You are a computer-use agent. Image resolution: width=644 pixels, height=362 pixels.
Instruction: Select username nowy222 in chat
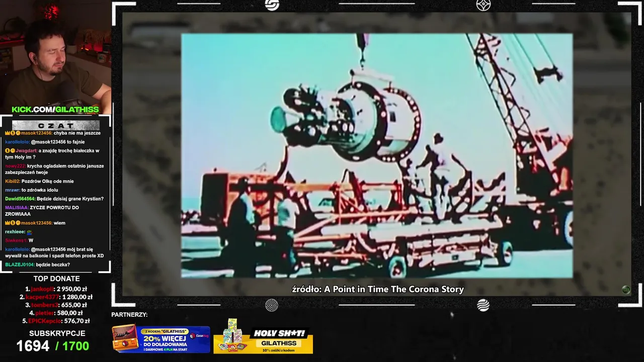click(x=15, y=166)
